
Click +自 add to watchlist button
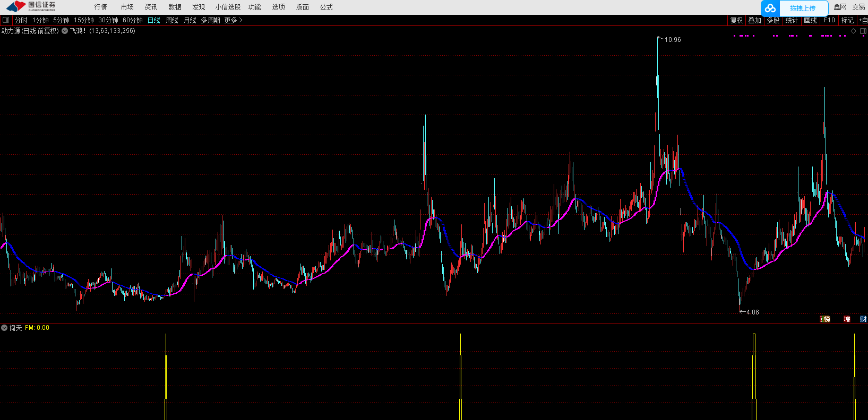coord(863,20)
